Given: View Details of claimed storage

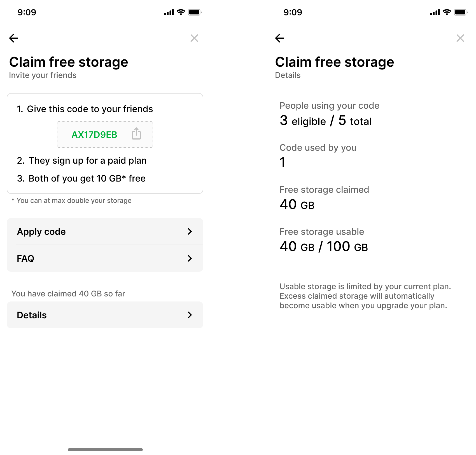Looking at the screenshot, I should click(x=105, y=315).
